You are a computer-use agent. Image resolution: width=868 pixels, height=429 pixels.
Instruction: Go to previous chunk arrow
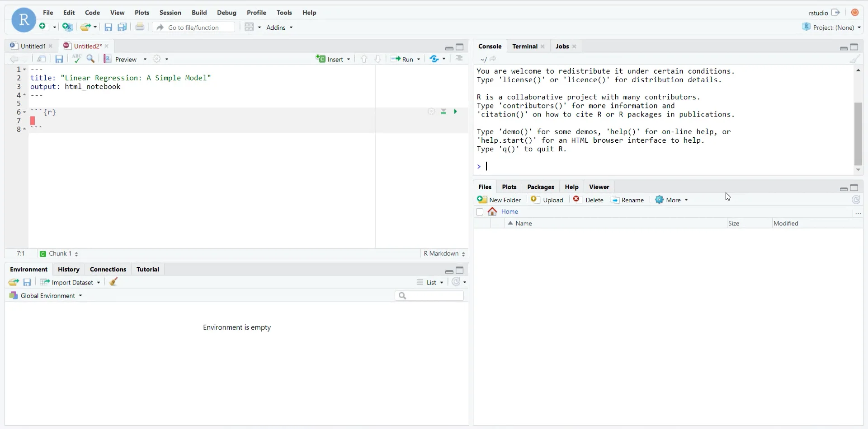pos(364,59)
